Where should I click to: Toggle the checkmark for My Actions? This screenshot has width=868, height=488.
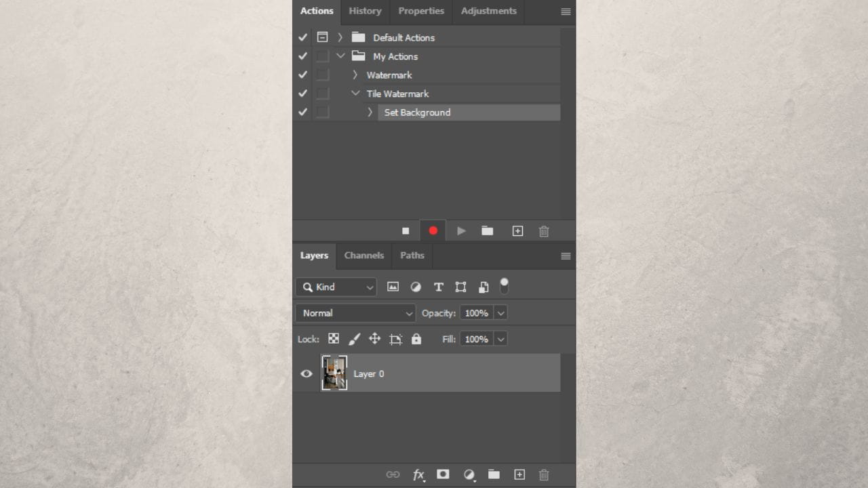[302, 56]
